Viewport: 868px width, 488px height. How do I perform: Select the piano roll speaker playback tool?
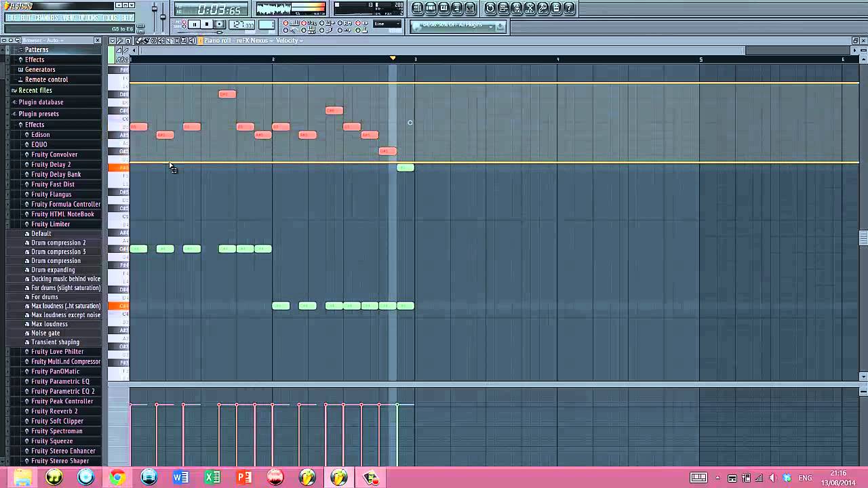[x=192, y=41]
